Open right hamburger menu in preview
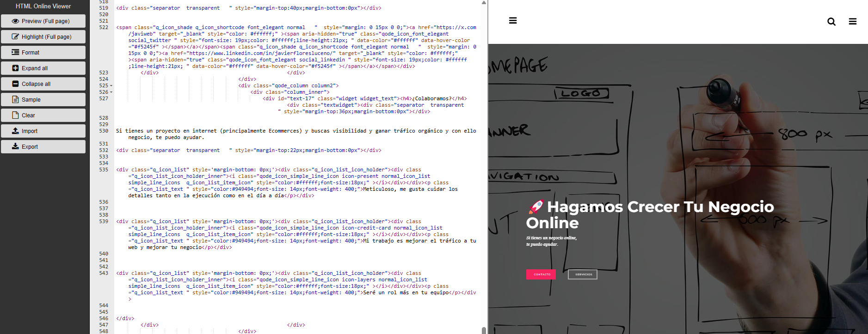 853,21
